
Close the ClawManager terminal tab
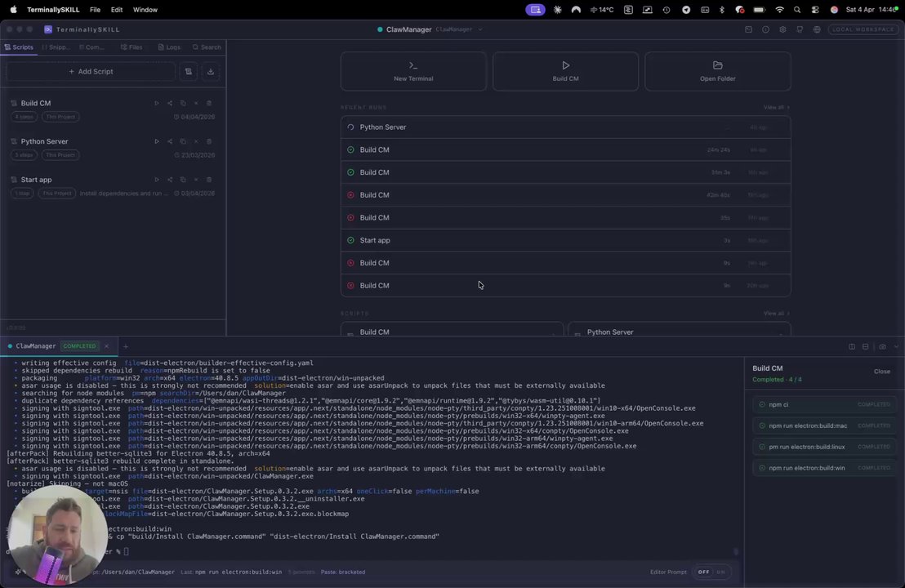[x=106, y=346]
